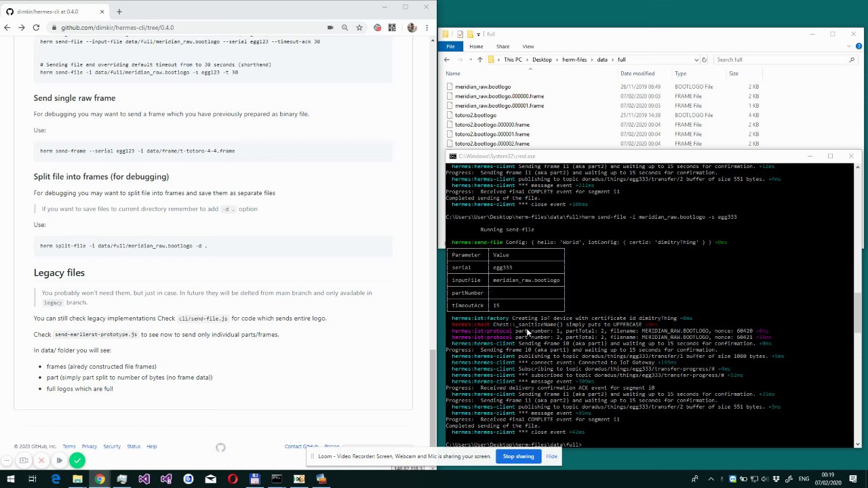Expand recent locations dropdown in Explorer
This screenshot has height=488, width=868.
[470, 60]
